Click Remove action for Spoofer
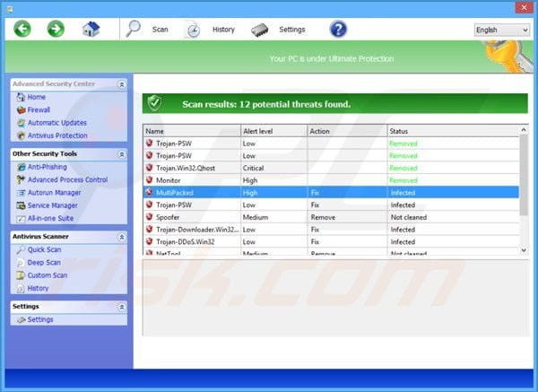The height and width of the screenshot is (392, 538). click(323, 217)
